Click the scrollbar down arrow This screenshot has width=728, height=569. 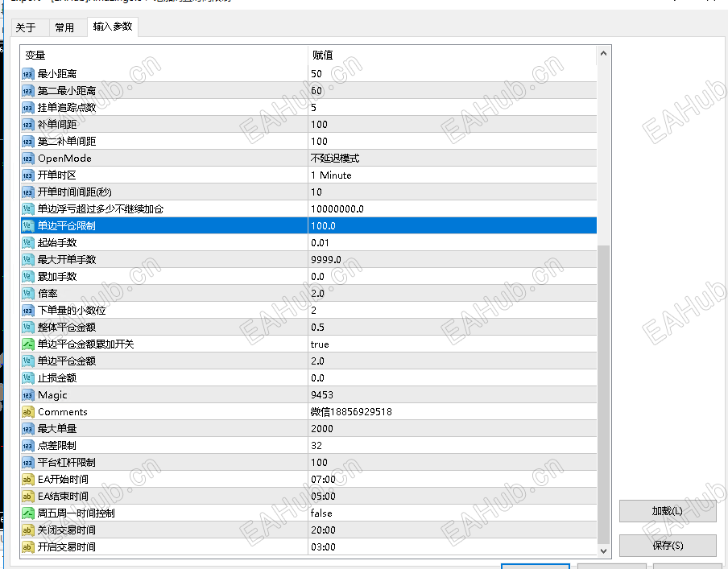tap(603, 551)
